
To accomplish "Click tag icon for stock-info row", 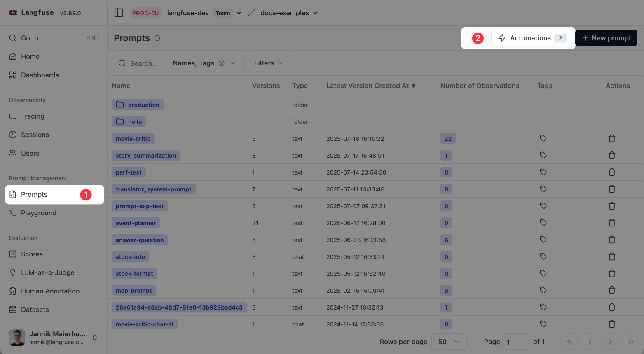I will [x=543, y=256].
